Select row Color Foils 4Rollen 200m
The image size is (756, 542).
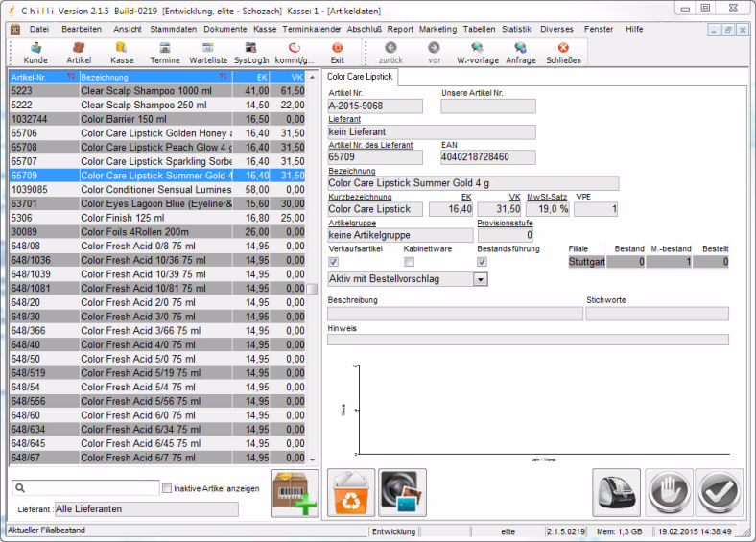[x=157, y=232]
